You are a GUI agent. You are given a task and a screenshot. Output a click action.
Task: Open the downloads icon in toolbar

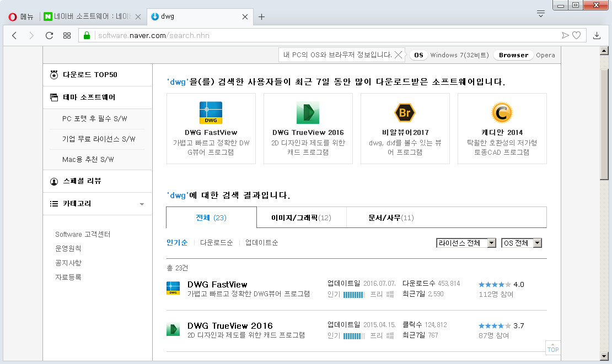pyautogui.click(x=597, y=35)
